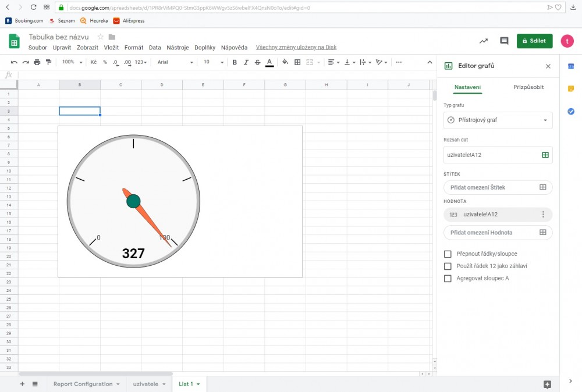The width and height of the screenshot is (582, 392).
Task: Toggle Agregovat sloupec A checkbox
Action: [x=448, y=279]
